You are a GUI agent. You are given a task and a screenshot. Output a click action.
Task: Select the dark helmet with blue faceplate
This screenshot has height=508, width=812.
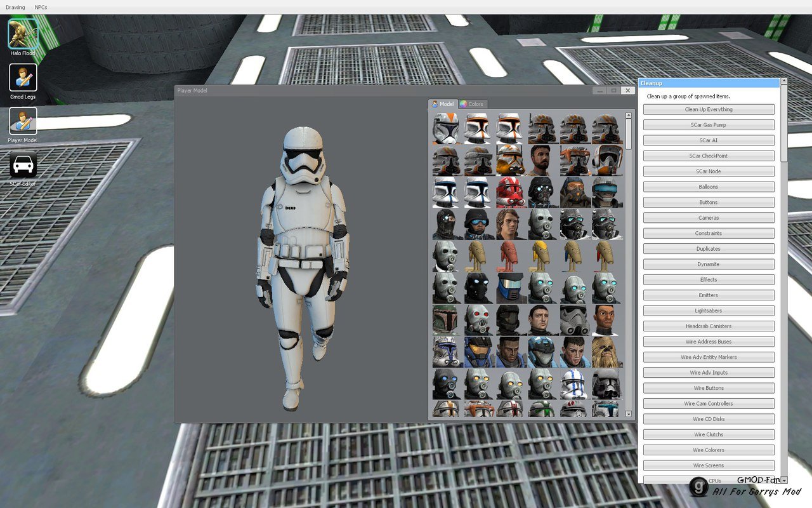point(512,288)
